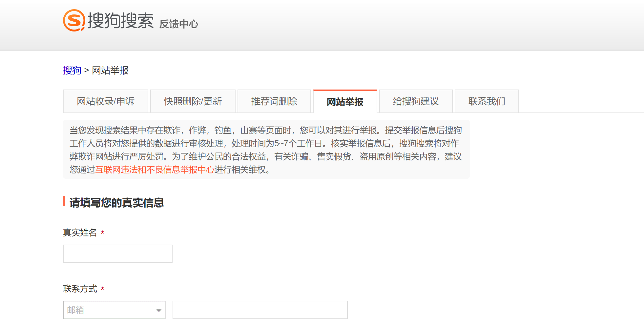The width and height of the screenshot is (644, 323).
Task: Click the 真实姓名 field label
Action: tap(80, 232)
